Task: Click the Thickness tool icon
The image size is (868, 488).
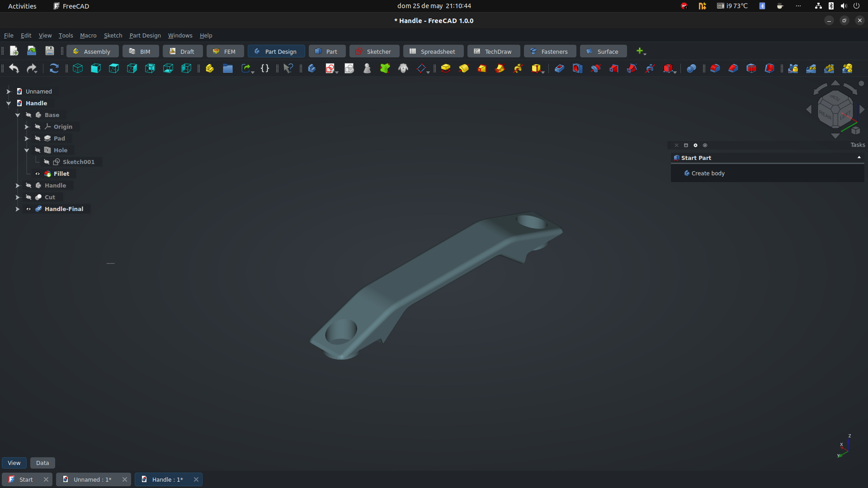Action: tap(769, 68)
